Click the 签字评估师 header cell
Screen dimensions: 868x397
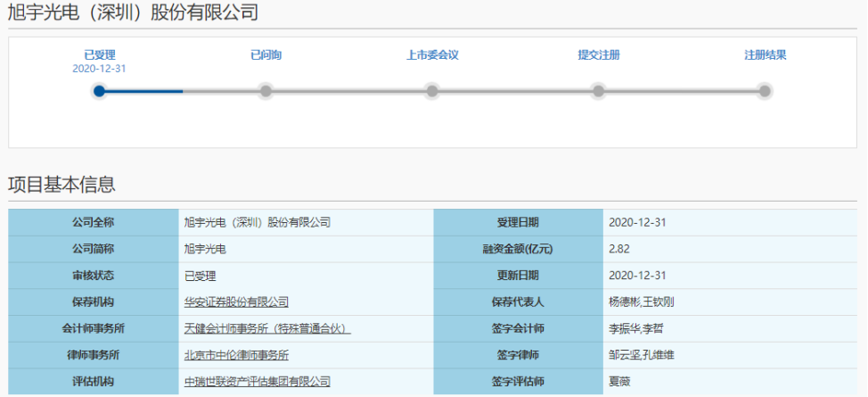tap(518, 382)
